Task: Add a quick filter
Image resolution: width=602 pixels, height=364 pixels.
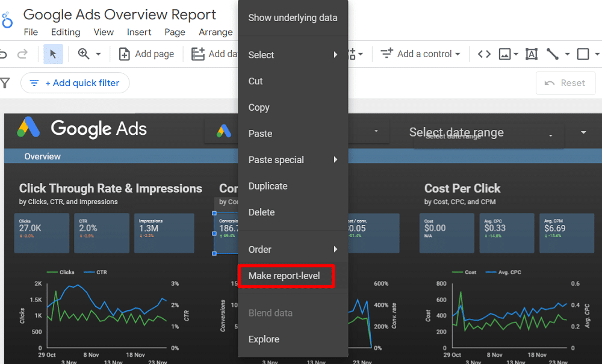Action: 75,82
